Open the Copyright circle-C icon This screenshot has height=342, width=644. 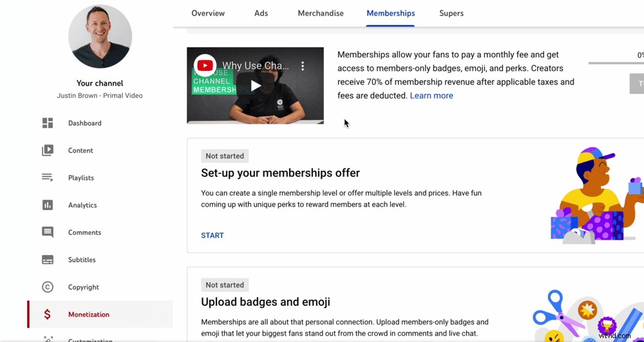click(x=48, y=287)
